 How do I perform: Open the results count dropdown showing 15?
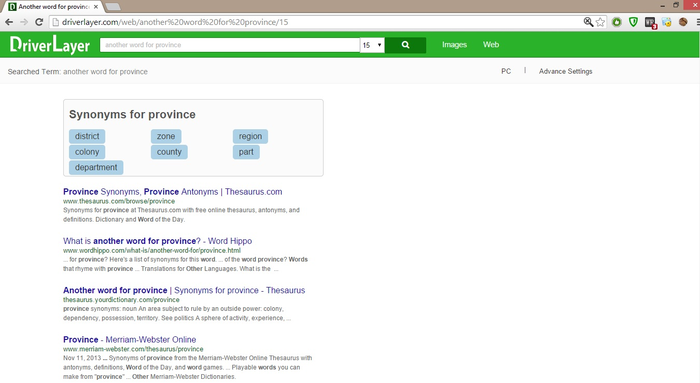(x=372, y=45)
